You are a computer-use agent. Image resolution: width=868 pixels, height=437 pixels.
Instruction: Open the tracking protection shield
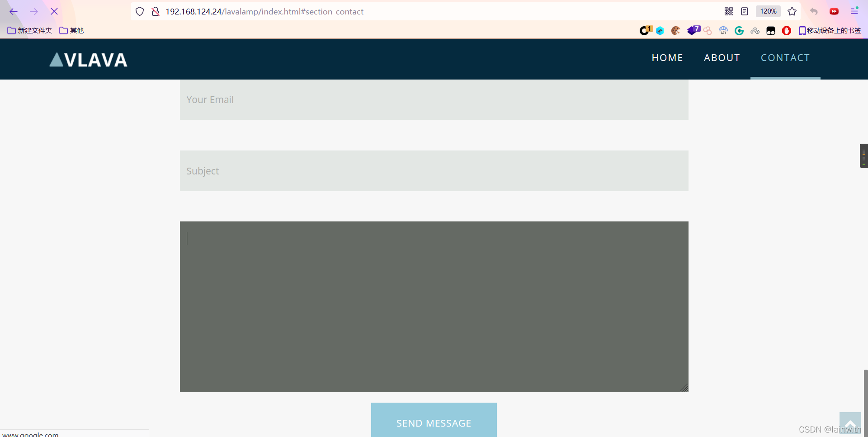point(140,12)
